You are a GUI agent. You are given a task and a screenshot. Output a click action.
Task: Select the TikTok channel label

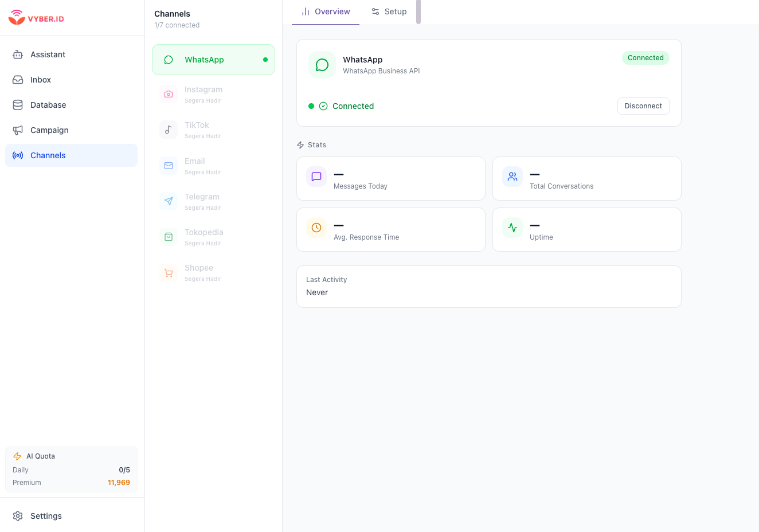pos(197,125)
